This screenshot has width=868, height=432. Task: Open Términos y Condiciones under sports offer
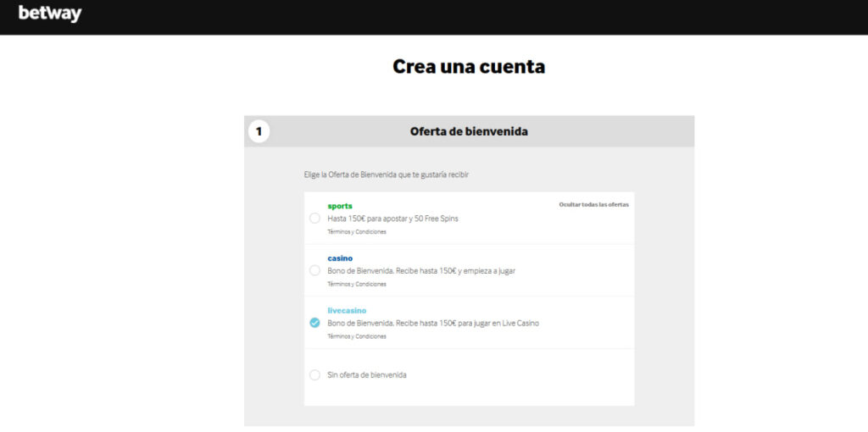click(x=357, y=232)
